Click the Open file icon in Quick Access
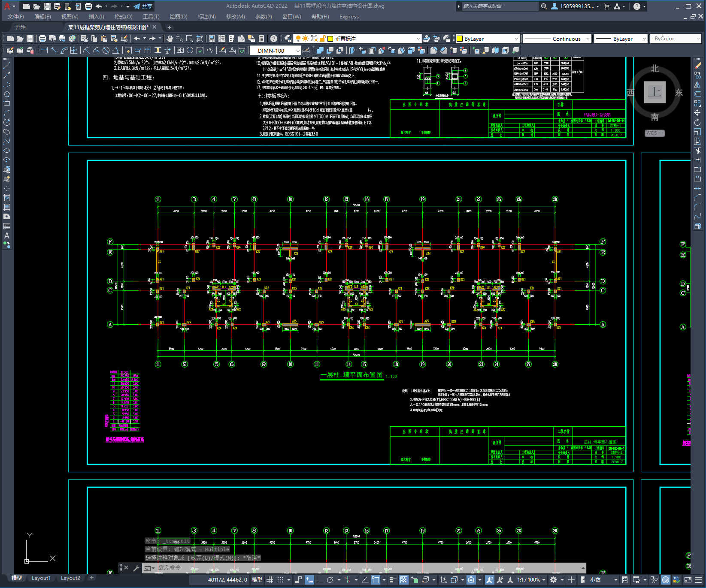 pyautogui.click(x=37, y=6)
